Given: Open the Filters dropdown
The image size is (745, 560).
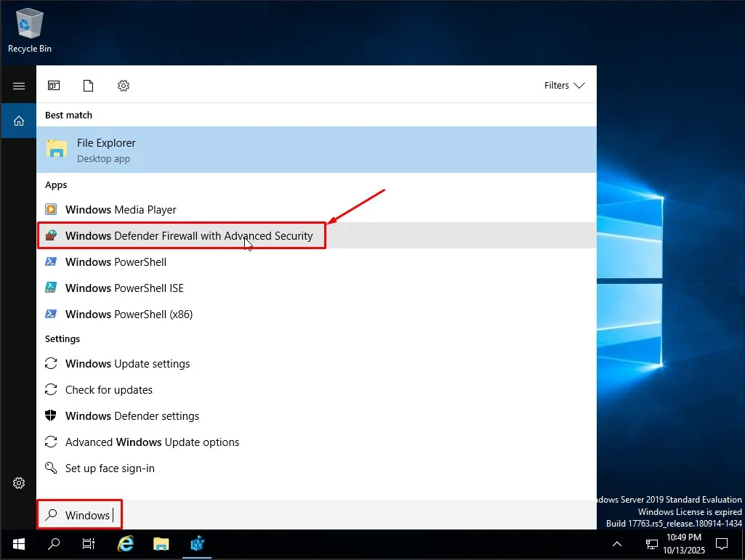Looking at the screenshot, I should pos(563,85).
